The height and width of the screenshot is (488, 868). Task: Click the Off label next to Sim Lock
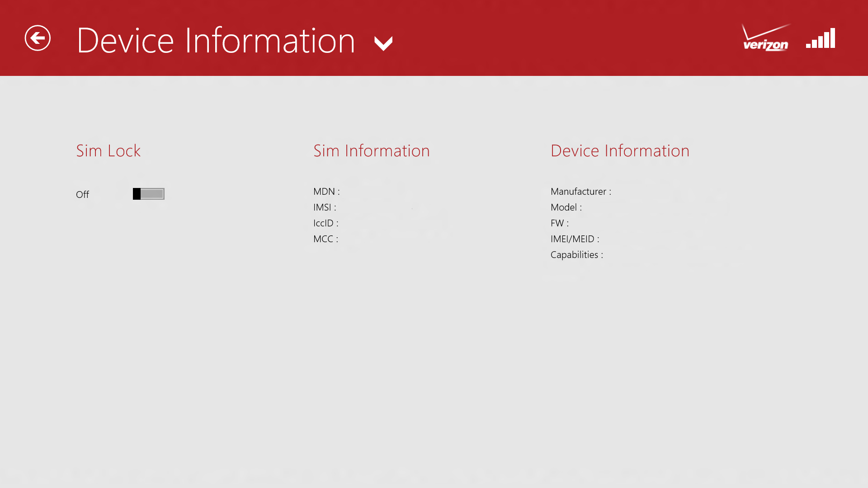82,194
